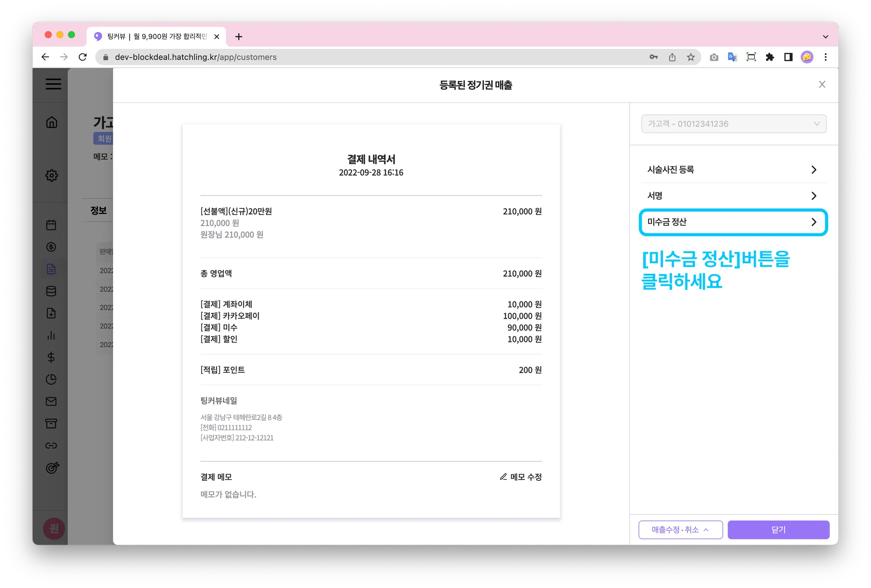
Task: Click the home icon in sidebar
Action: 51,122
